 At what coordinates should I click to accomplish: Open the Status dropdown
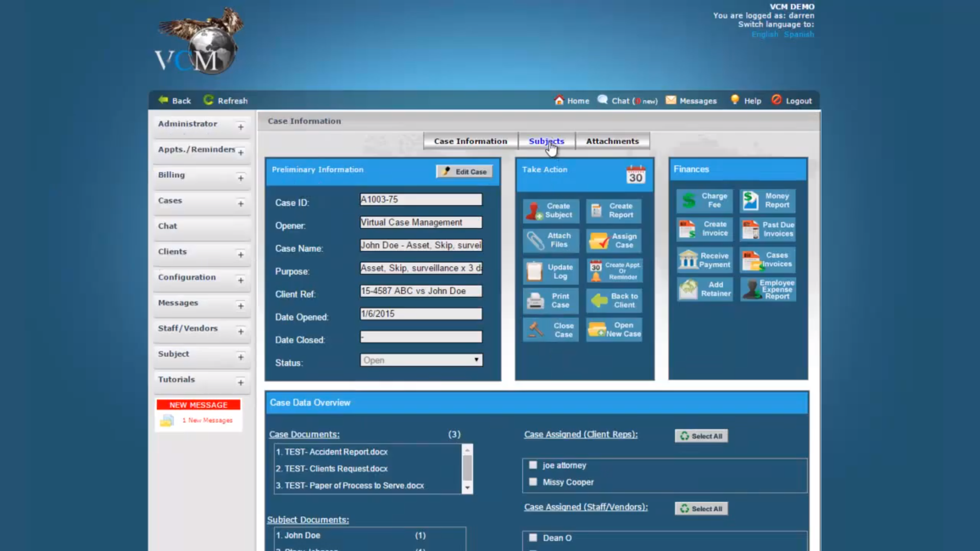pyautogui.click(x=421, y=360)
